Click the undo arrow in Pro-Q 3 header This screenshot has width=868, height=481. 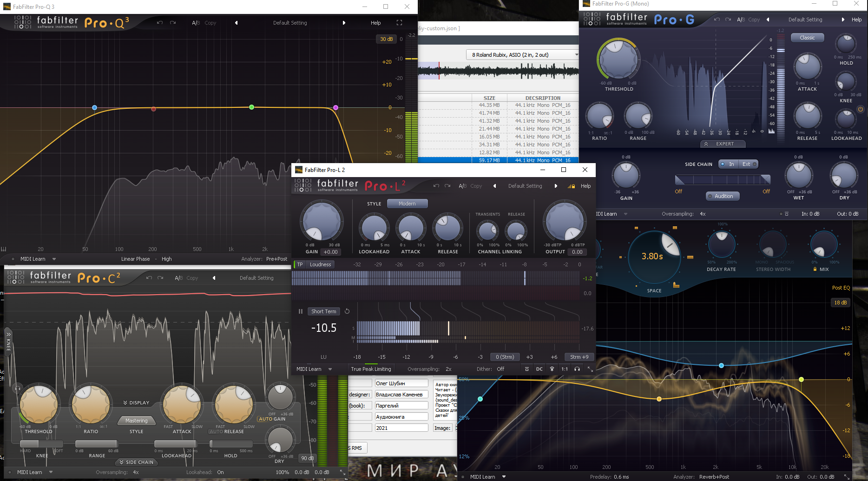[x=160, y=23]
